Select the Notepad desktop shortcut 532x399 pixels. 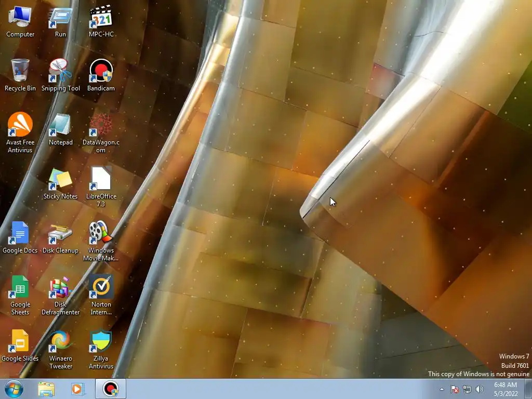tap(60, 129)
